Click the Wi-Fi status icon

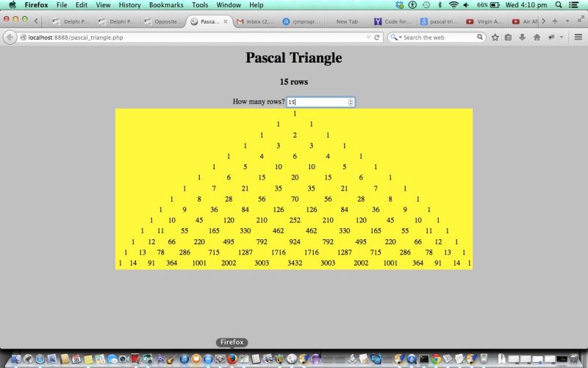[x=453, y=5]
